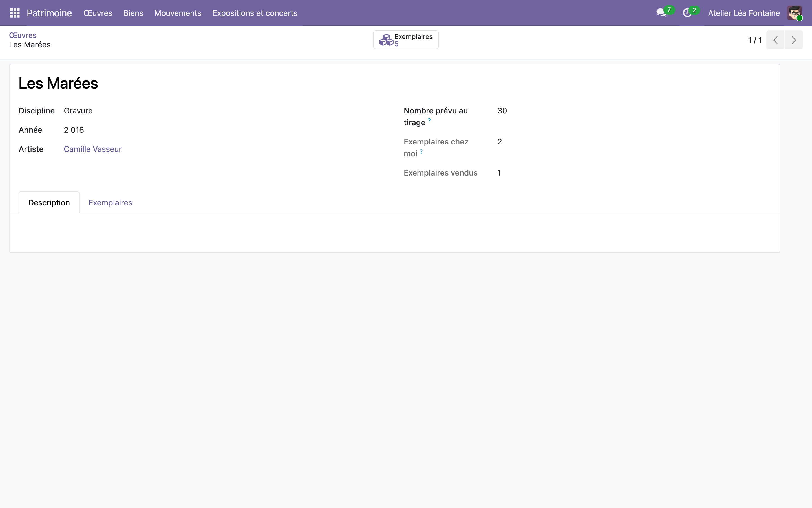812x508 pixels.
Task: Click the Les Marées title field
Action: click(58, 83)
